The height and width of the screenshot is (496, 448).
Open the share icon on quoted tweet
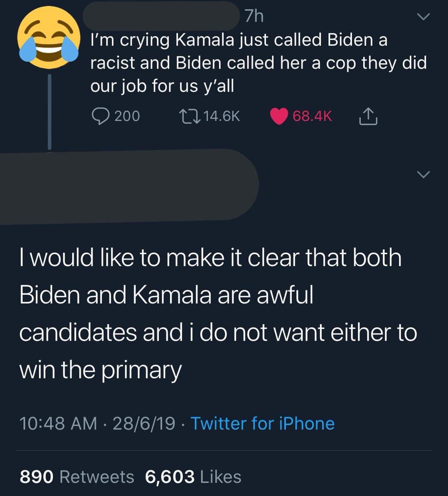pyautogui.click(x=367, y=116)
